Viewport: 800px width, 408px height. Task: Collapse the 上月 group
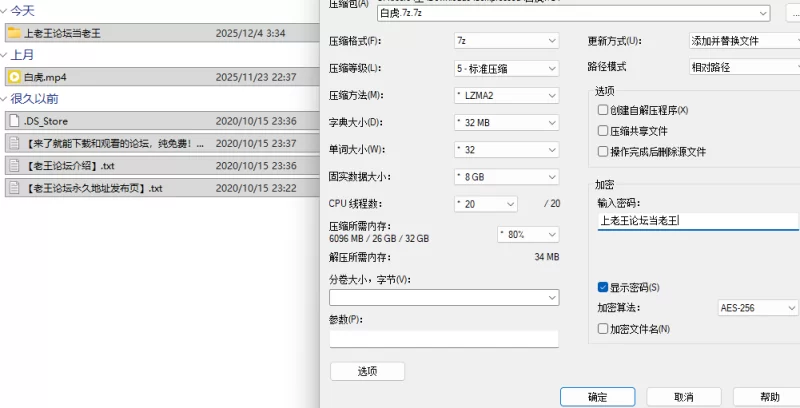click(4, 55)
